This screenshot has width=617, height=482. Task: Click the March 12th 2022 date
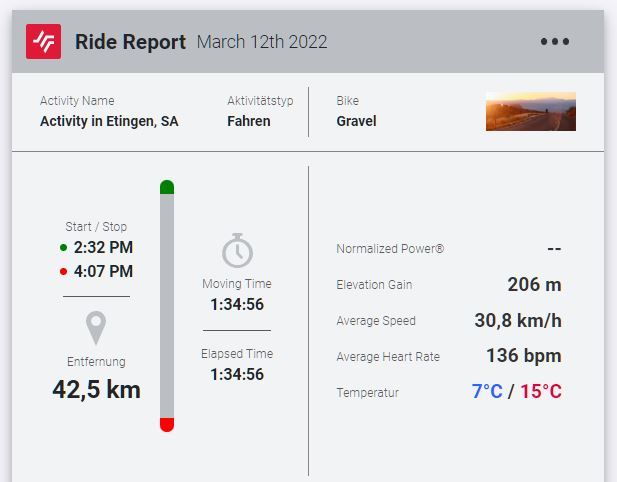pos(262,42)
